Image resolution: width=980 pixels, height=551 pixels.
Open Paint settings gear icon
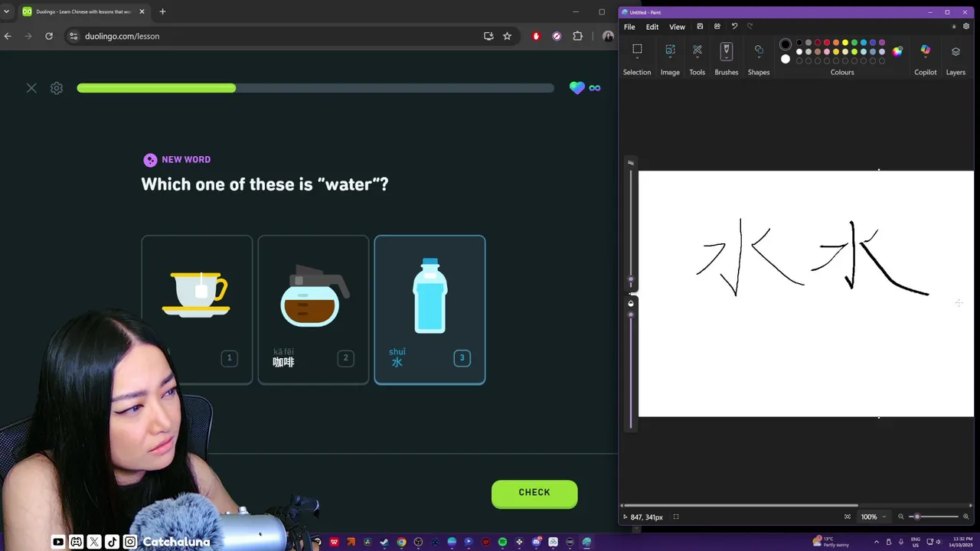click(x=966, y=27)
